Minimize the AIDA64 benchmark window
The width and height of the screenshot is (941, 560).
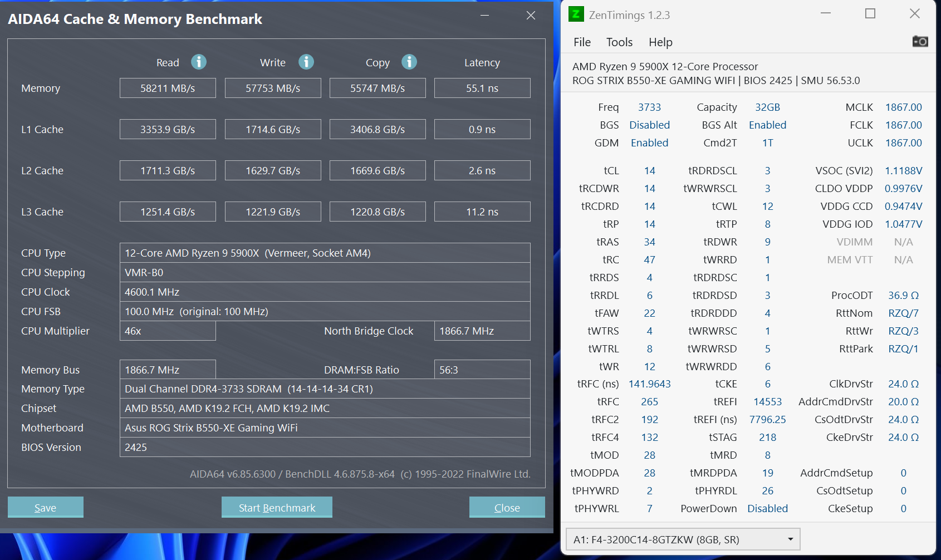click(485, 16)
